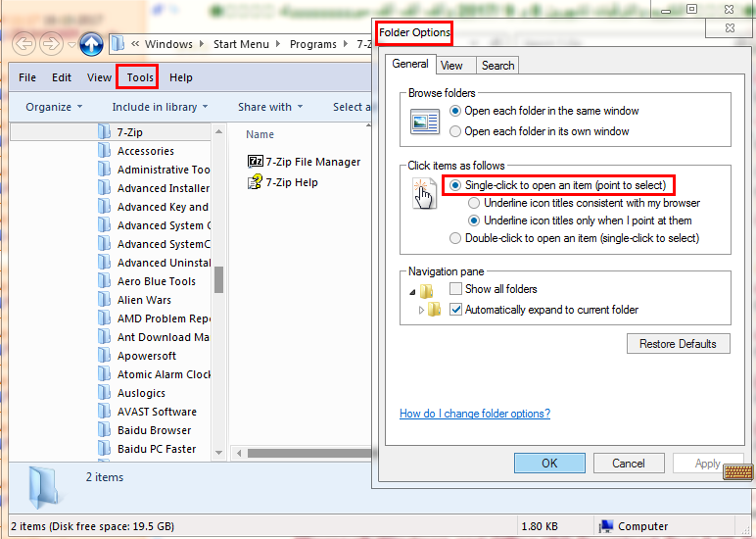Select Underline titles consistent with my browser
The height and width of the screenshot is (539, 756).
point(474,203)
